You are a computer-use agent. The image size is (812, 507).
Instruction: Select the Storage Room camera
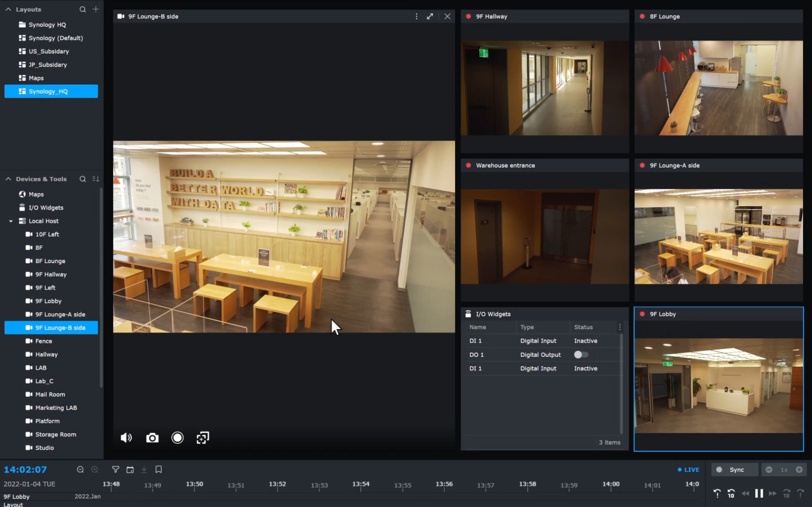pyautogui.click(x=51, y=435)
